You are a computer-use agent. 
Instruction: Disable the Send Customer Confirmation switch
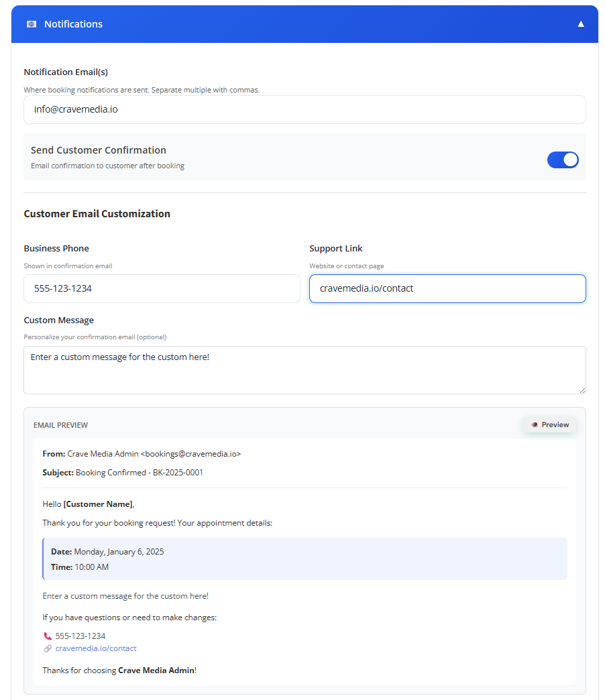(x=563, y=160)
